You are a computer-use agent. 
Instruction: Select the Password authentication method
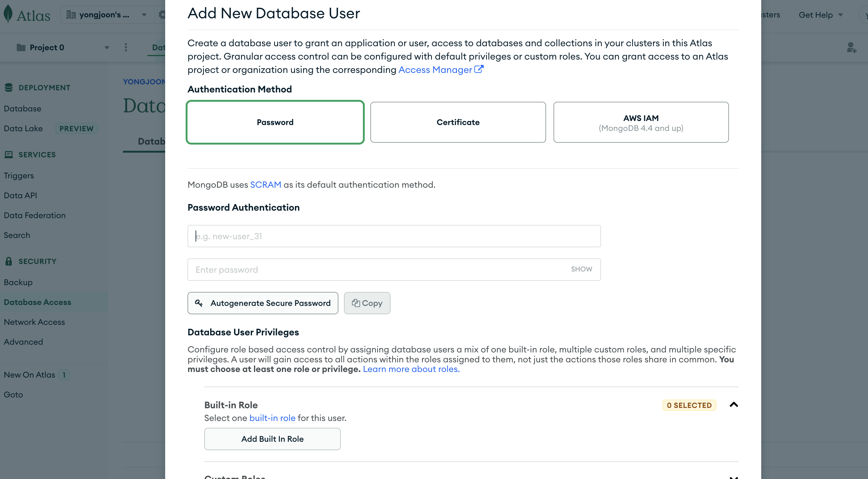click(x=275, y=122)
